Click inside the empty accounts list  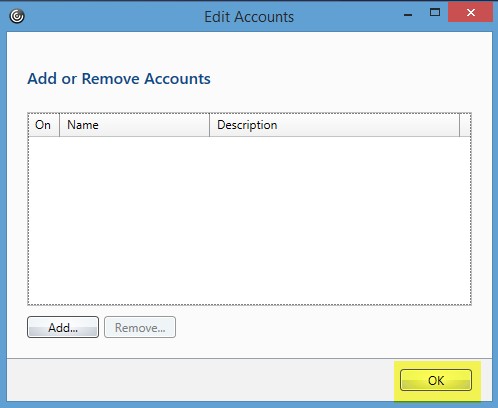(x=249, y=220)
